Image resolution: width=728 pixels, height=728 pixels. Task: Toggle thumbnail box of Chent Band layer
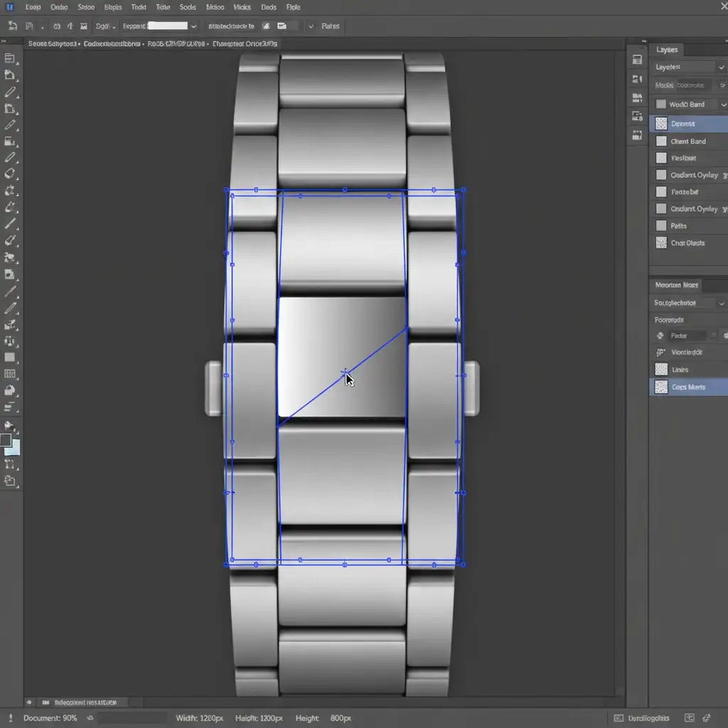tap(661, 141)
